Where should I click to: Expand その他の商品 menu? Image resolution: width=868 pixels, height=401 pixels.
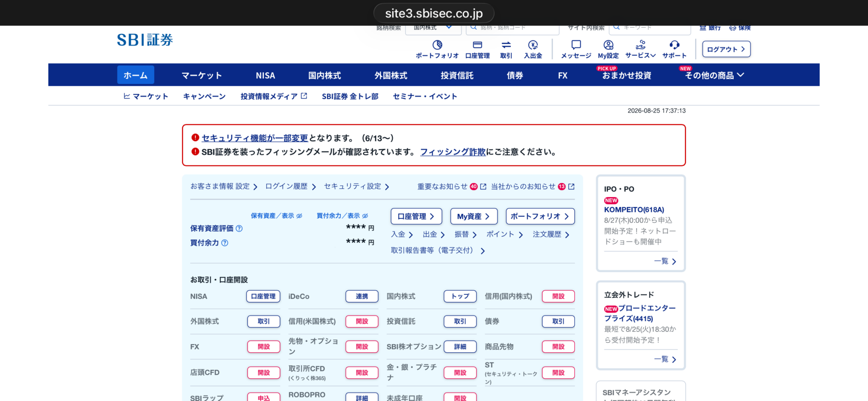coord(714,75)
